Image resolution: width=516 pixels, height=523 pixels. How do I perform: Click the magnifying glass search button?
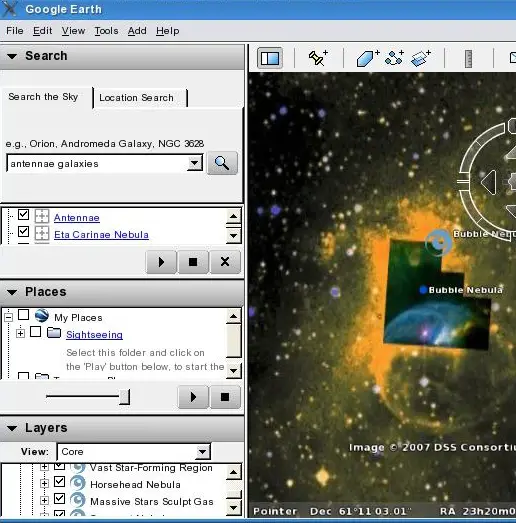[x=222, y=163]
